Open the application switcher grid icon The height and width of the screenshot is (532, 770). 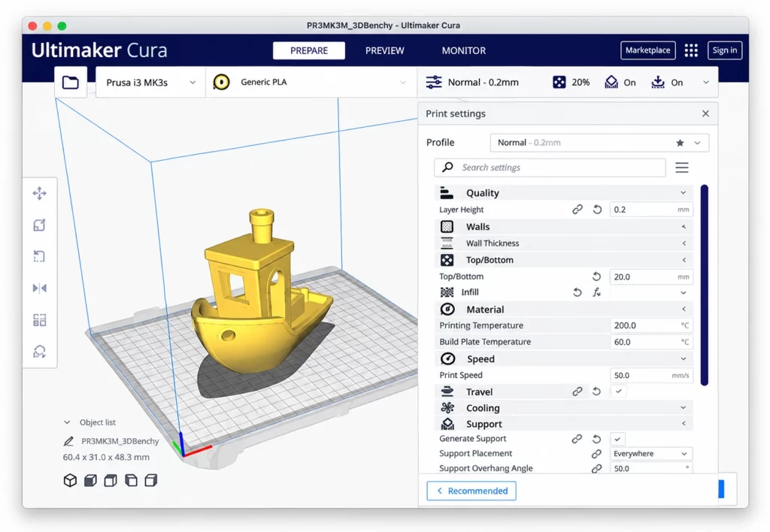692,50
